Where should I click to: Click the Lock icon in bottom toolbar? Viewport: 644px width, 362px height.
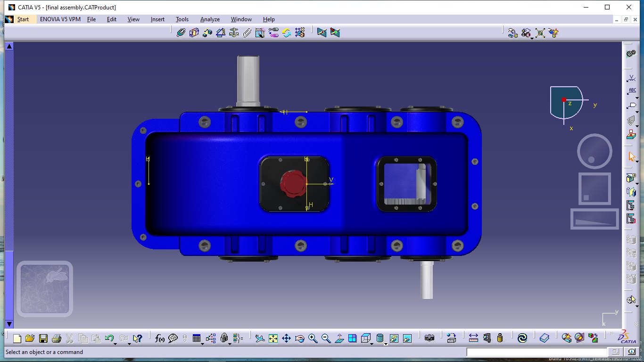pos(224,338)
